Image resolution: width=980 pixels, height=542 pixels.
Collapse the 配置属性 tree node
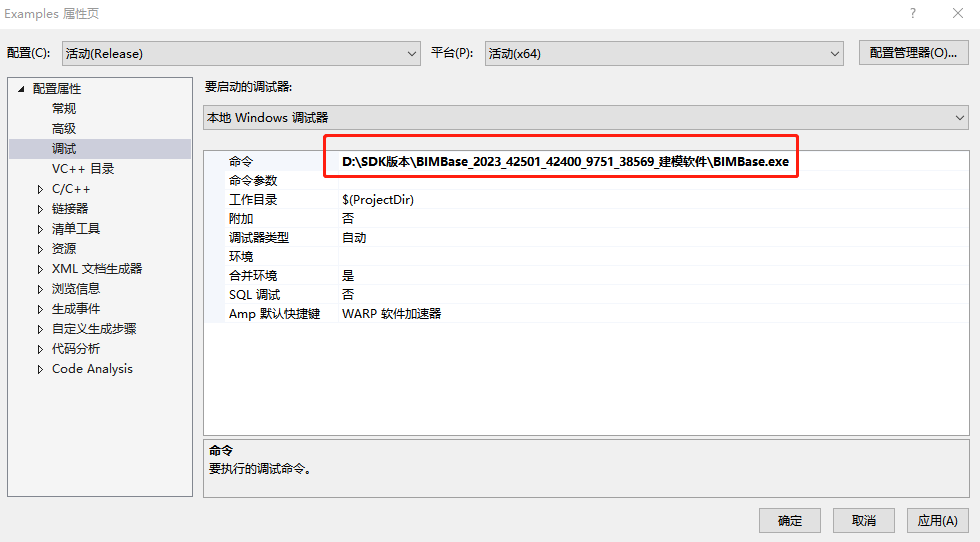click(21, 89)
